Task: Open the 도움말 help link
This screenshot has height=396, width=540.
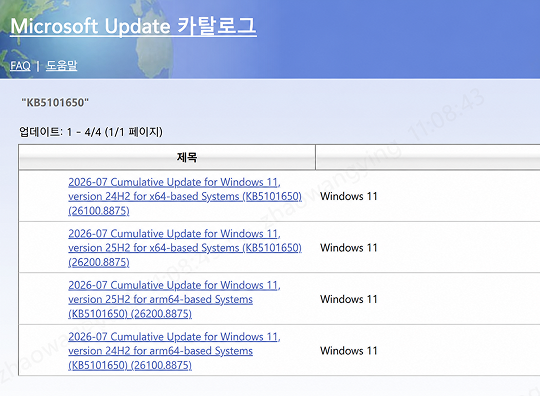Action: pos(62,65)
